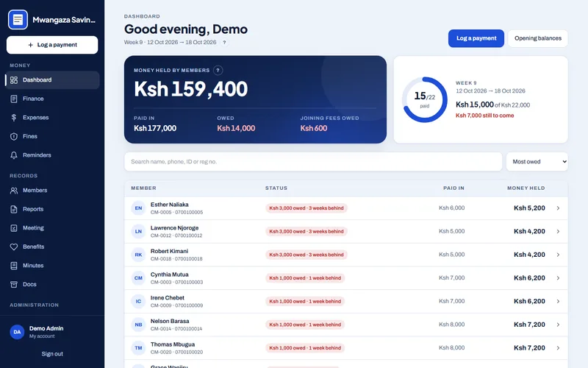Click the Opening balances button
The image size is (588, 368).
(538, 38)
